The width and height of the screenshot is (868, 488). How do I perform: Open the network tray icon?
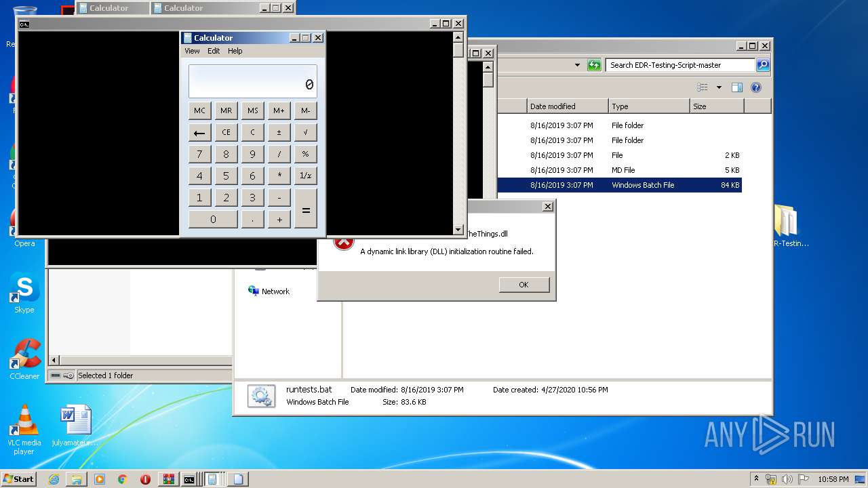pos(770,479)
